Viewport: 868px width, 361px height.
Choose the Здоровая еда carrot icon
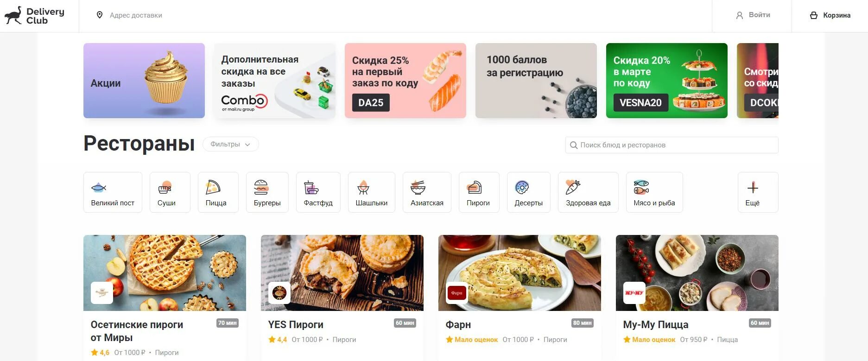tap(573, 187)
